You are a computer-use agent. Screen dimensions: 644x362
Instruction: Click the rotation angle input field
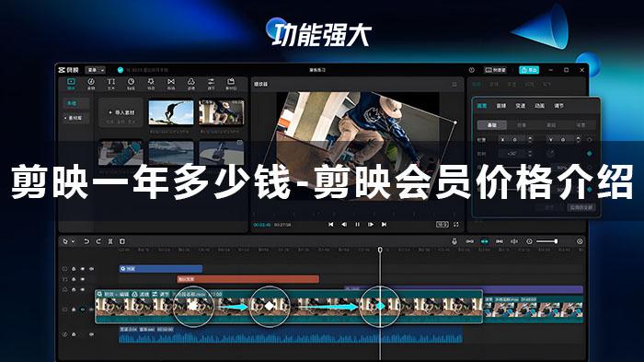(512, 154)
